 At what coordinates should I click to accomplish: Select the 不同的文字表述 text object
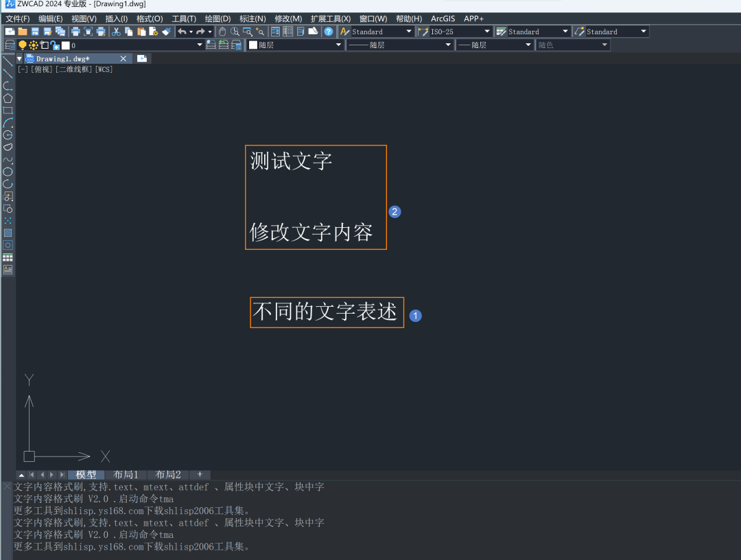tap(325, 312)
